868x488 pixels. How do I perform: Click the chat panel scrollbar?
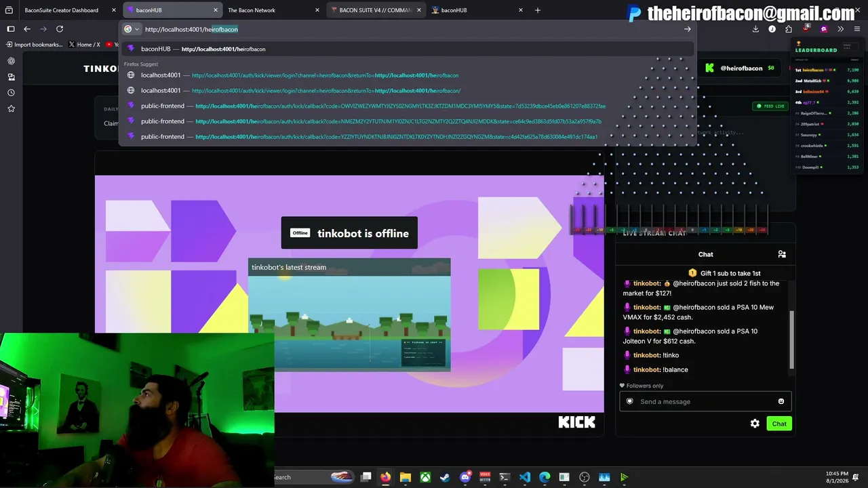(x=791, y=340)
